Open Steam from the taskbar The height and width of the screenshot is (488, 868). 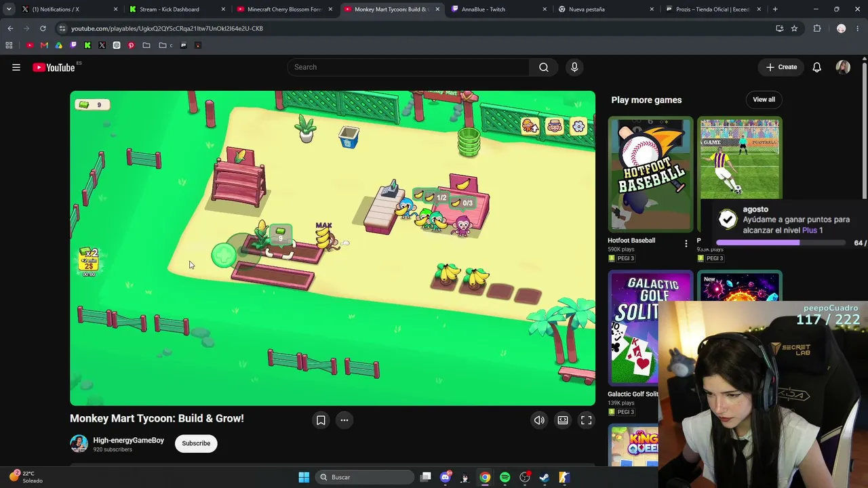pyautogui.click(x=544, y=477)
